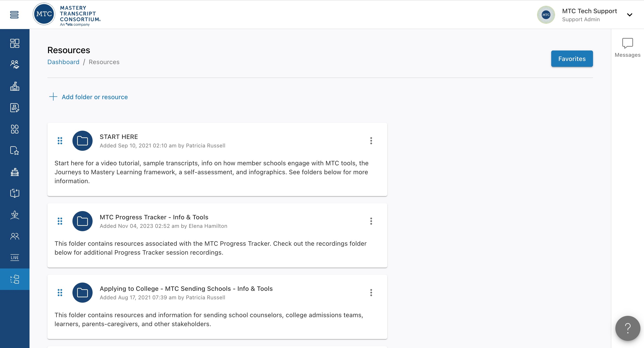Open the Messages chat icon
The width and height of the screenshot is (644, 348).
(627, 43)
